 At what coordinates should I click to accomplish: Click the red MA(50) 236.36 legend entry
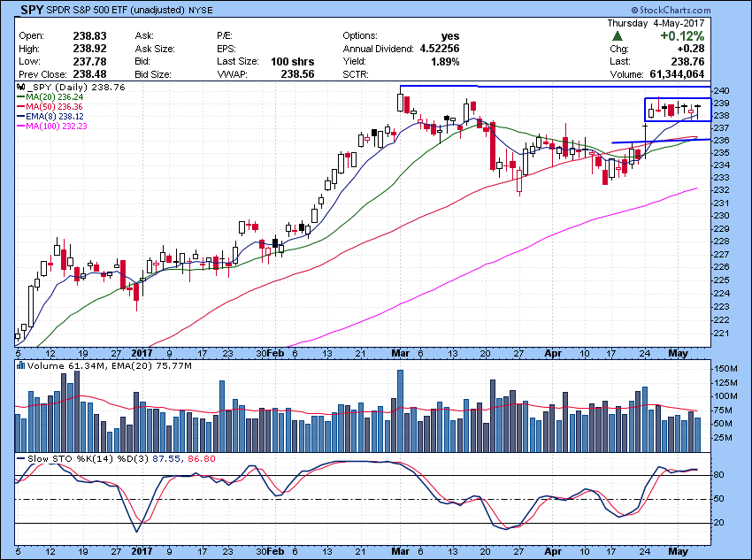coord(50,106)
